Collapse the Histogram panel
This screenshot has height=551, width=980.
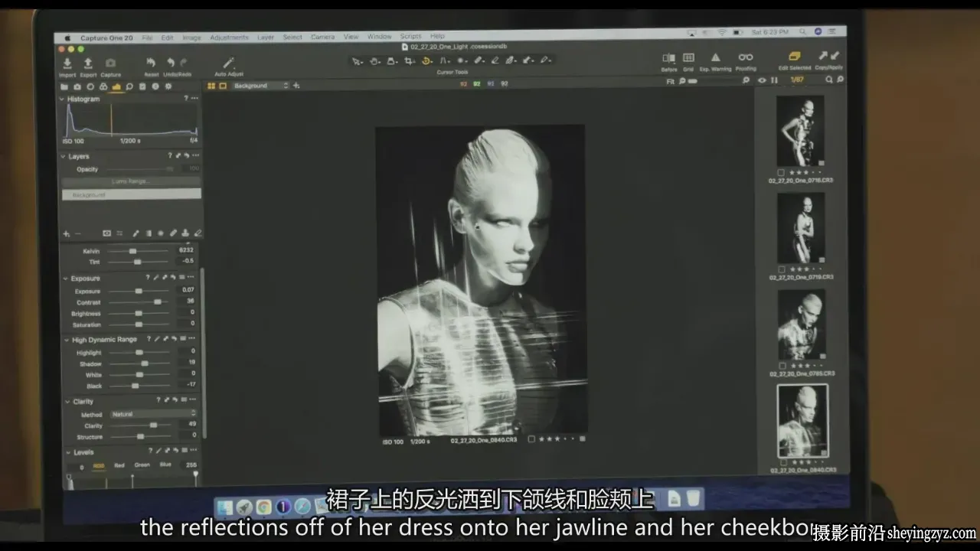tap(64, 99)
